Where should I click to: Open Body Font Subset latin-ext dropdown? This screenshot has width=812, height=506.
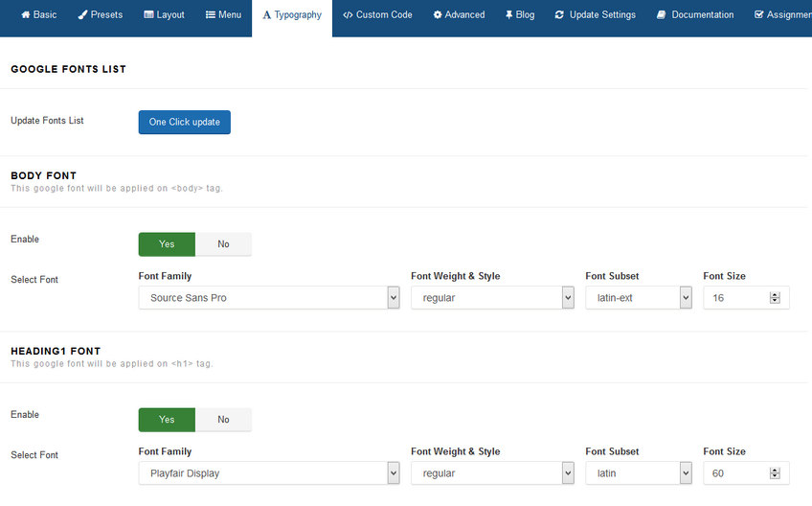638,298
